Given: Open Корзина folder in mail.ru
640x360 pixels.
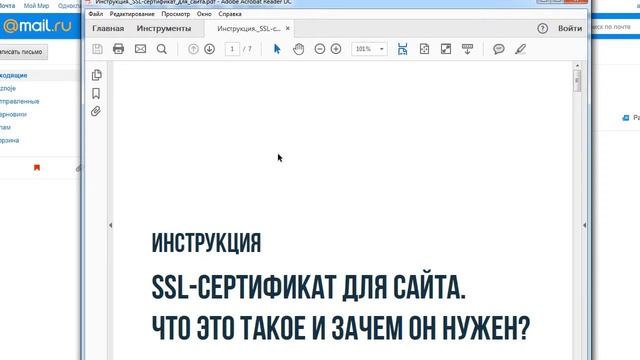Looking at the screenshot, I should click(x=9, y=140).
